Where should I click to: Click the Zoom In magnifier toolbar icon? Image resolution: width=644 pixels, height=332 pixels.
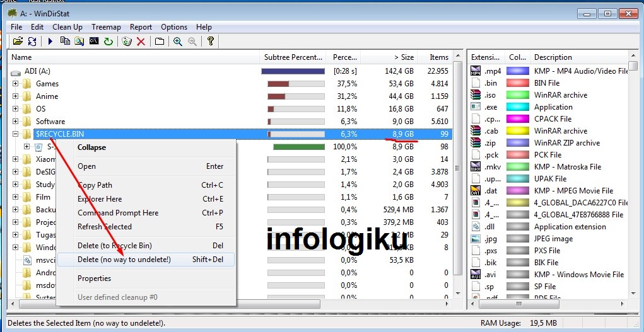tap(178, 42)
